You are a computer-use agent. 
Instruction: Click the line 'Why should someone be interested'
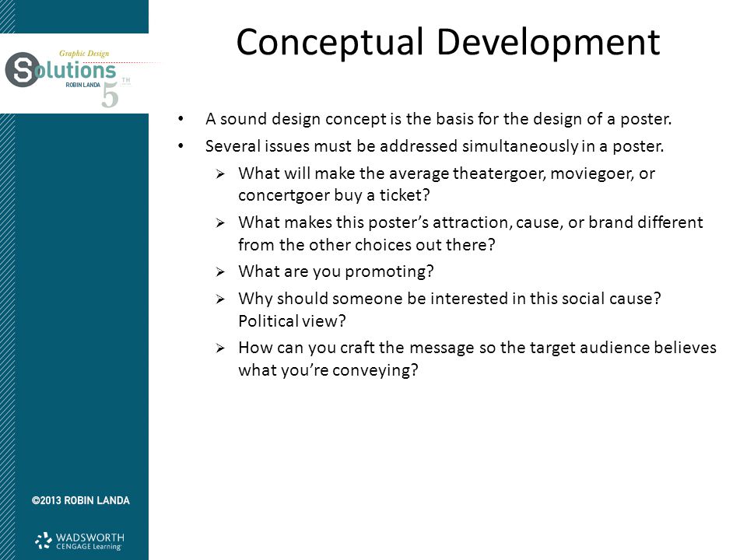click(450, 299)
